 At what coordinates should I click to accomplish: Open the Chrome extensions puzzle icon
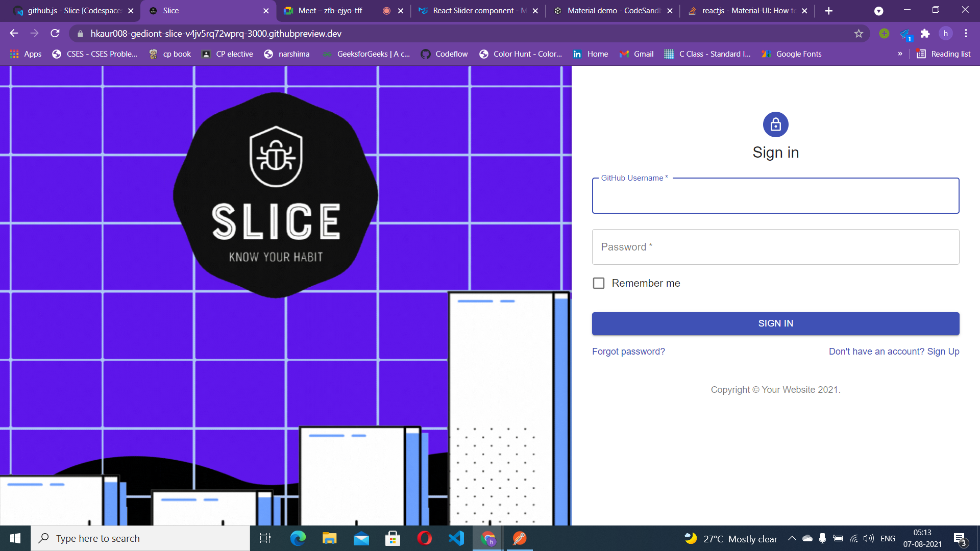tap(925, 34)
